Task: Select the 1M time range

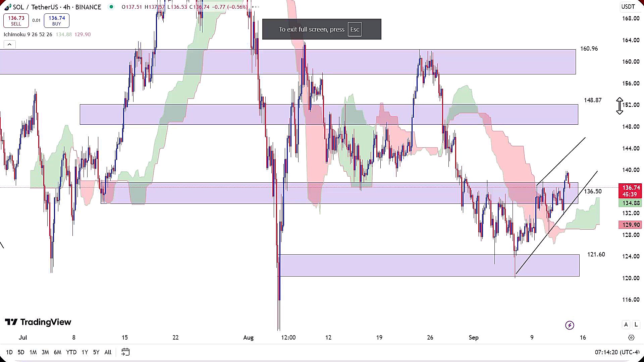Action: click(x=33, y=352)
